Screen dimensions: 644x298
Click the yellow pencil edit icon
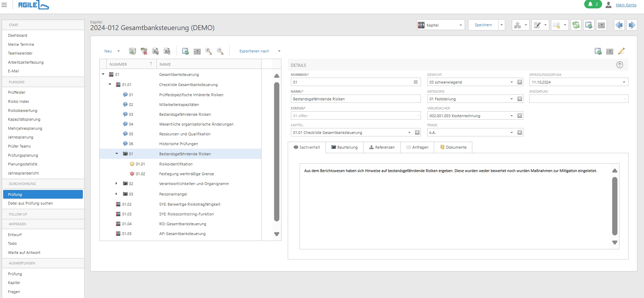621,51
